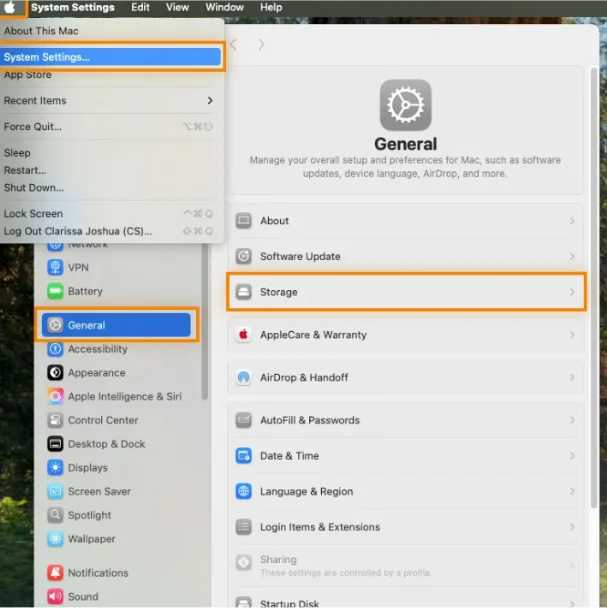
Task: Open Language & Region chevron
Action: point(572,491)
